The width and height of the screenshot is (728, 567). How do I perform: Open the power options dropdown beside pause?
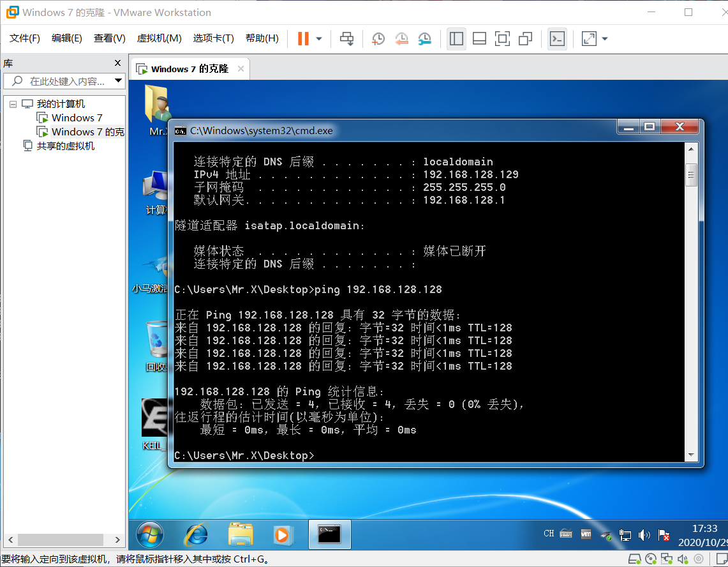click(319, 39)
